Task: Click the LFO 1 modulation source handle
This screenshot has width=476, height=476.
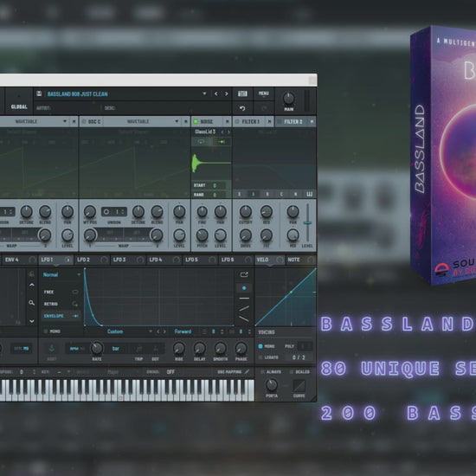Action: [68, 260]
